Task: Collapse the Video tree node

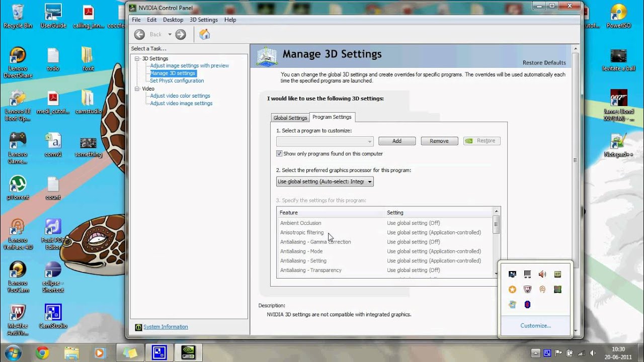Action: [137, 88]
